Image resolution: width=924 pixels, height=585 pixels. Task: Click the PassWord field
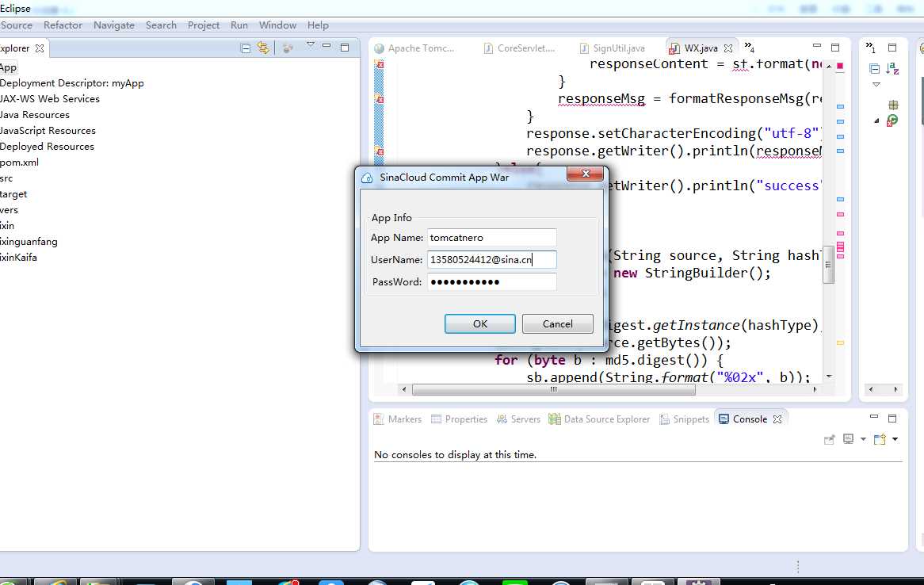[x=491, y=282]
